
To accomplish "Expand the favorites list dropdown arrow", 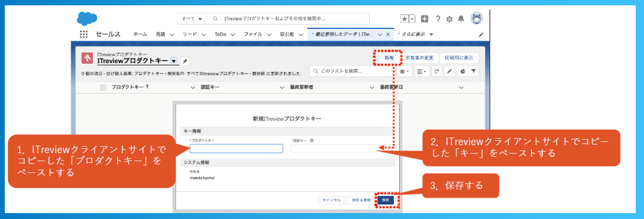I will [412, 18].
